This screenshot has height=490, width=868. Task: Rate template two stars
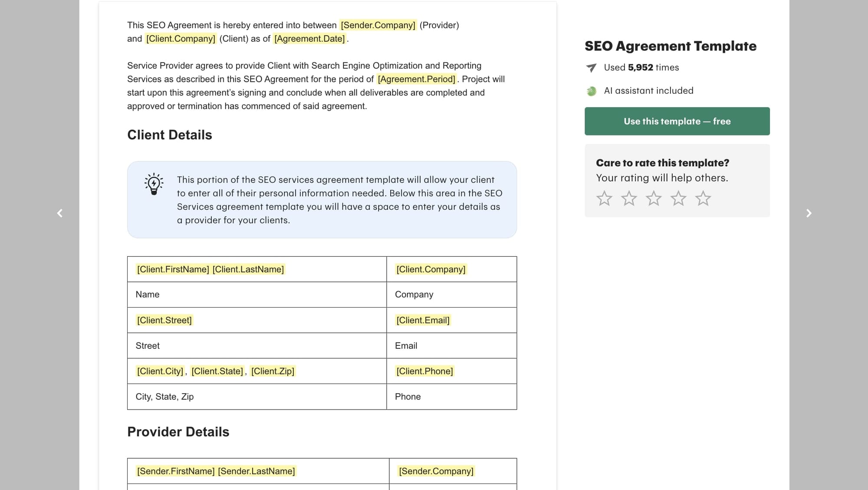(629, 199)
